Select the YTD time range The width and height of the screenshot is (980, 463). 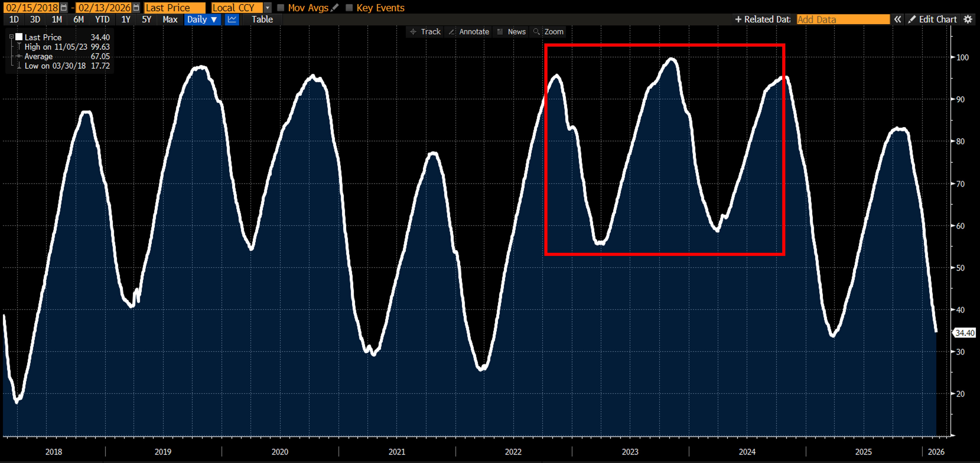102,19
